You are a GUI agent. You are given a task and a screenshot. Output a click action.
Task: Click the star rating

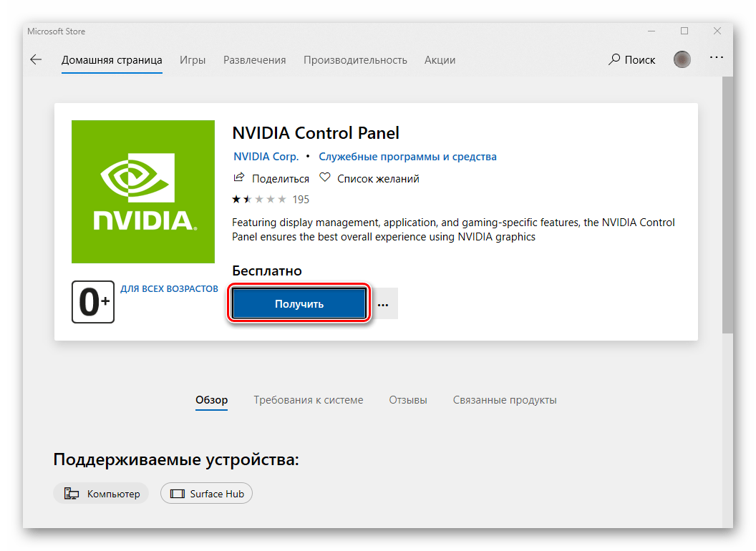click(x=260, y=199)
